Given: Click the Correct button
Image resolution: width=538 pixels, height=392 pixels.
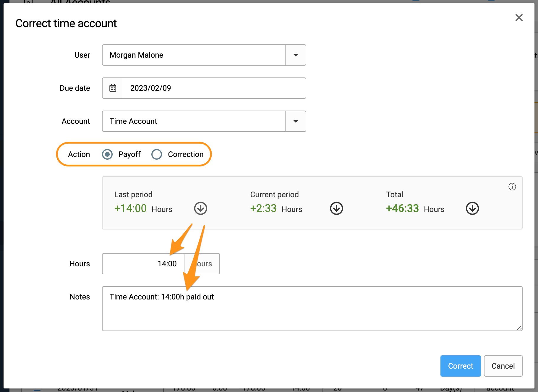Looking at the screenshot, I should coord(461,366).
